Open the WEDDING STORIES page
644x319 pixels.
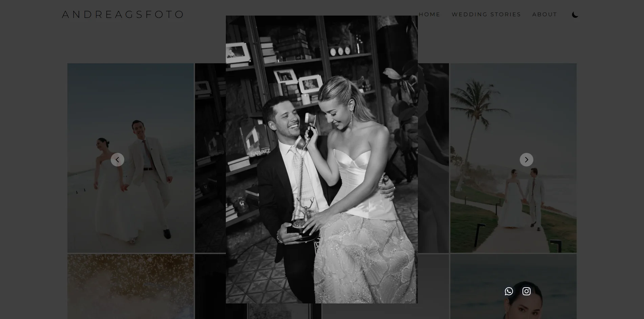(x=486, y=14)
